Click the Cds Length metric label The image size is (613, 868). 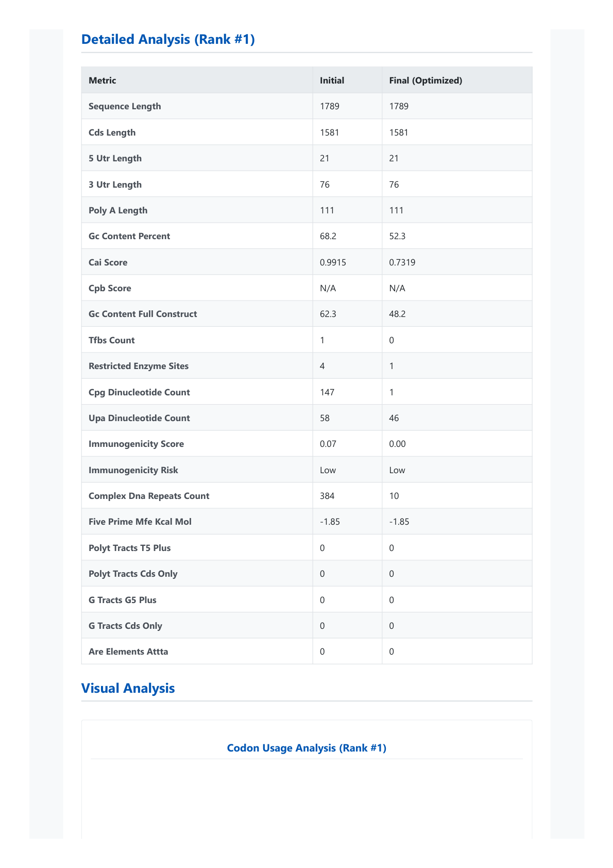(112, 132)
